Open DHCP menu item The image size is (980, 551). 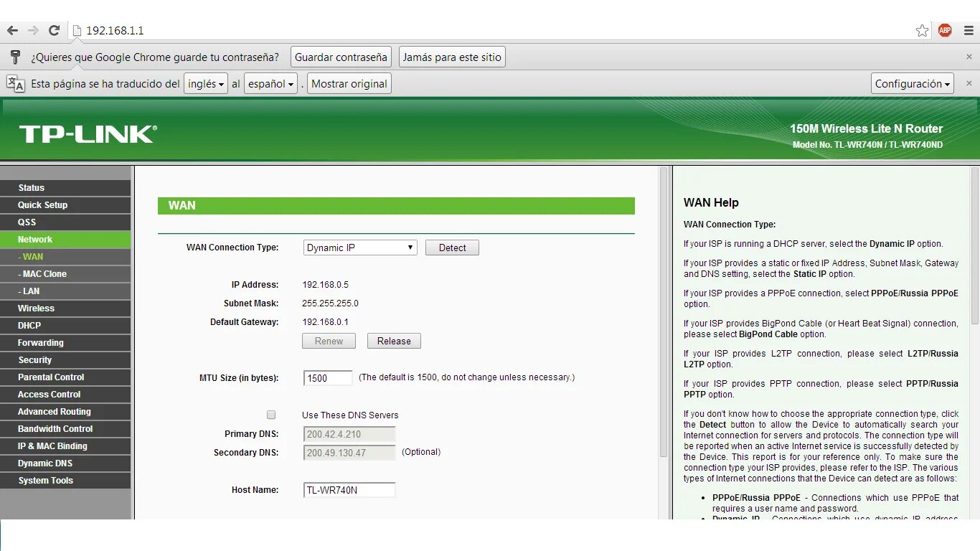click(65, 325)
